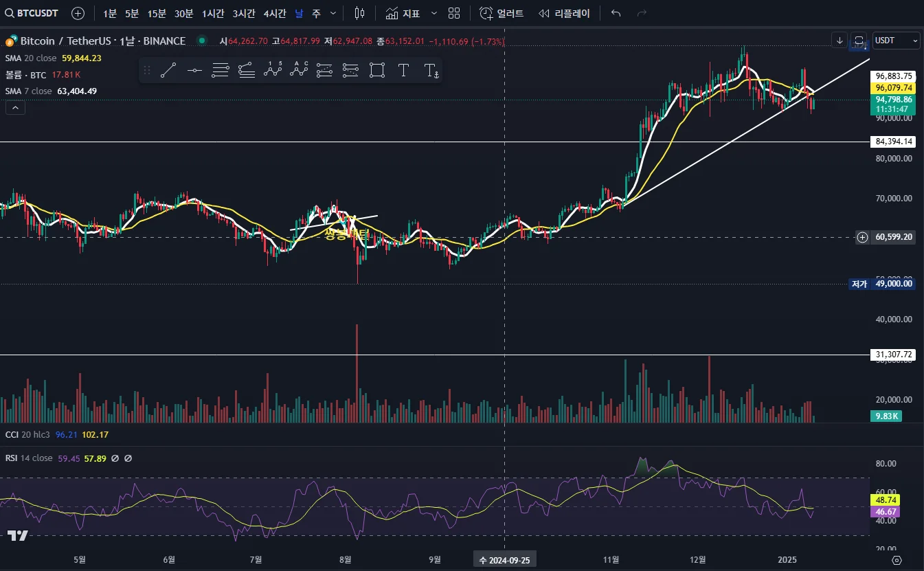Select the ABC correction wave tool
The height and width of the screenshot is (571, 924).
click(299, 69)
